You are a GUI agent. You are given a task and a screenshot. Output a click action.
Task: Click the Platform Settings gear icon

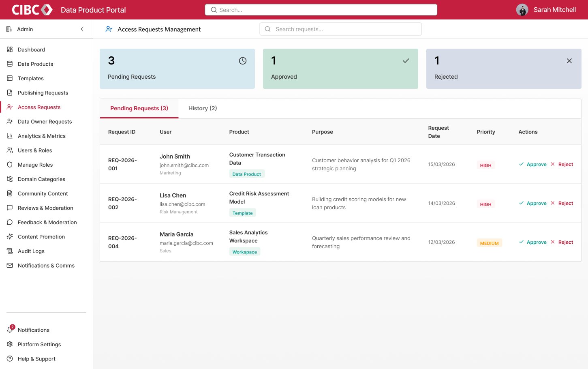(10, 344)
